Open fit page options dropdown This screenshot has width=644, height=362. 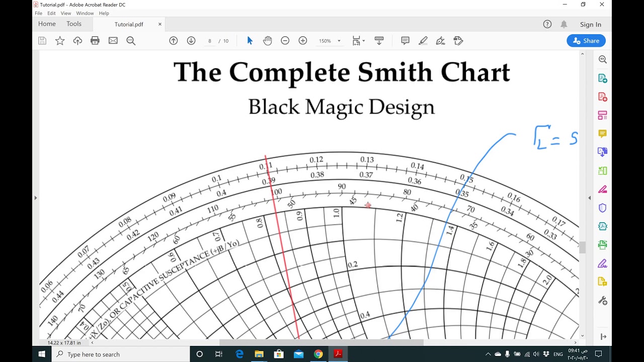point(359,41)
